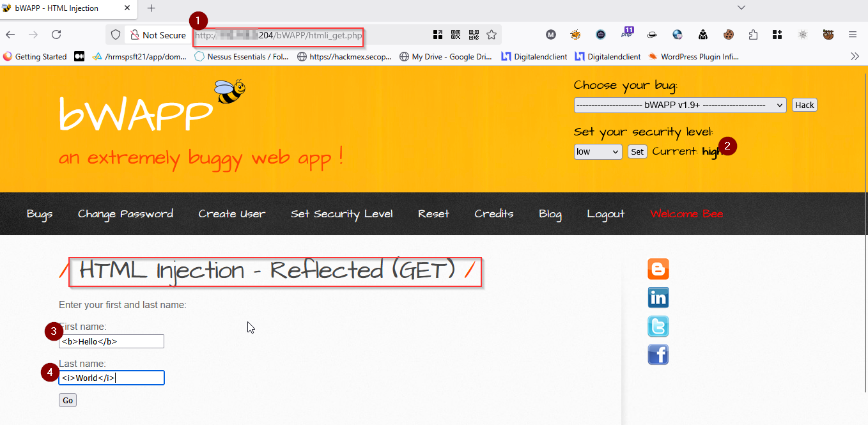This screenshot has height=425, width=868.
Task: Open the Getting Started bookmark
Action: tap(35, 56)
